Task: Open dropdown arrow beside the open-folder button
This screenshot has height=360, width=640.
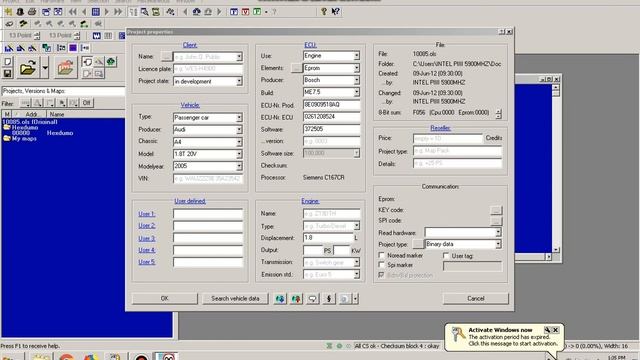Action: tap(45, 67)
